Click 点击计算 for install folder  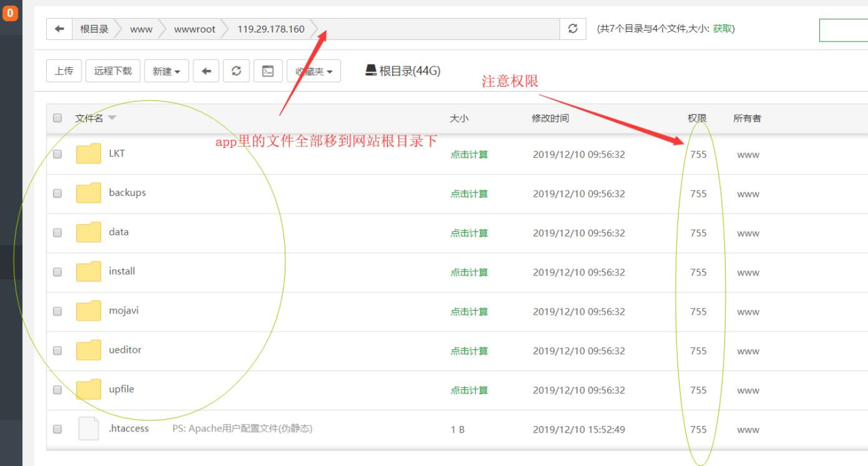click(469, 273)
